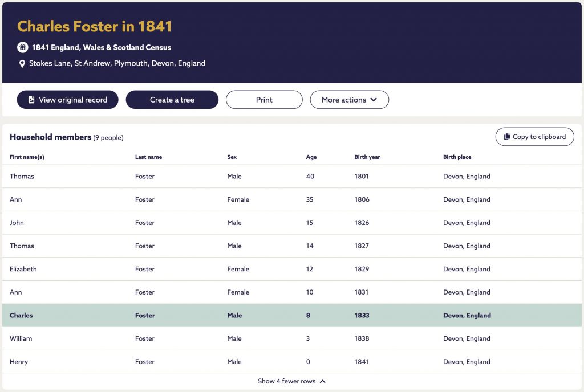Click birth year 1827 cell

[x=361, y=246]
